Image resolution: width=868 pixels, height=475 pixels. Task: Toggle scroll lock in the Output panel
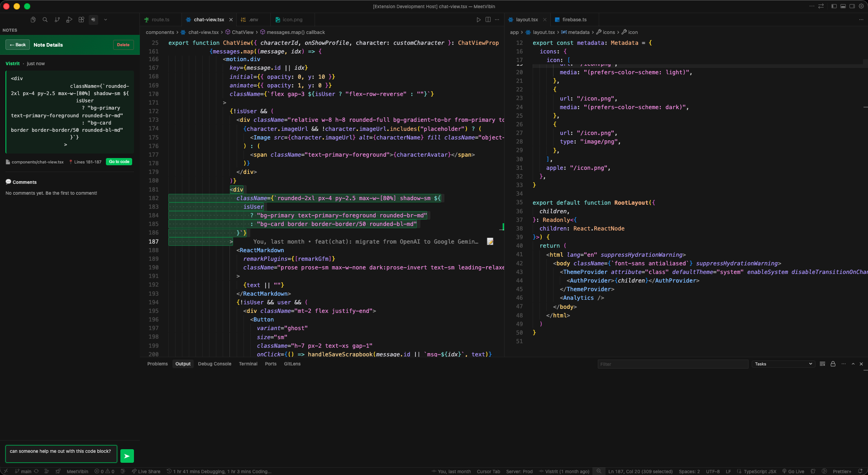click(x=833, y=364)
